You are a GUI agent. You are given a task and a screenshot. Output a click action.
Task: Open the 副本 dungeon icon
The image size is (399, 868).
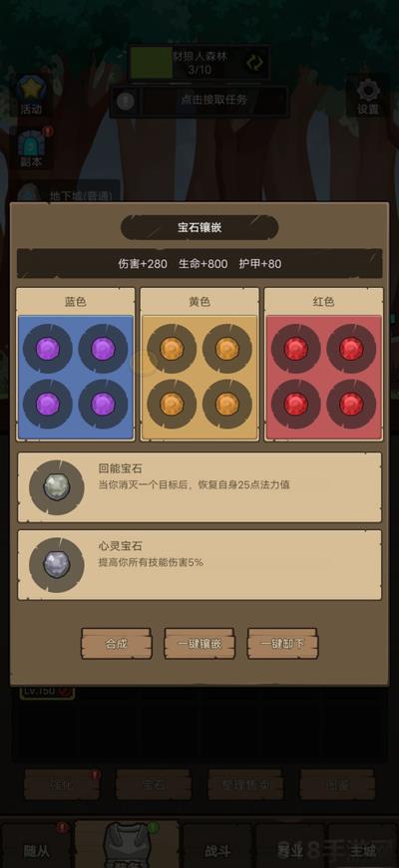31,148
